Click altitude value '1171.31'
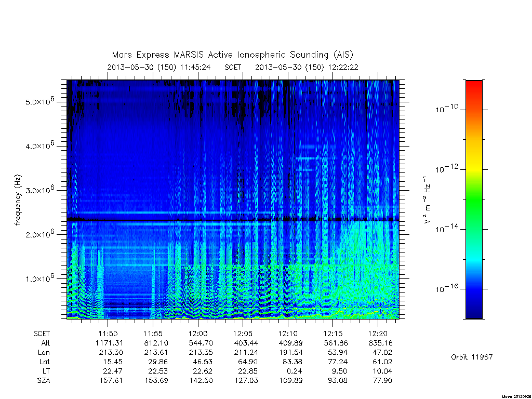Image resolution: width=532 pixels, height=399 pixels. [109, 343]
